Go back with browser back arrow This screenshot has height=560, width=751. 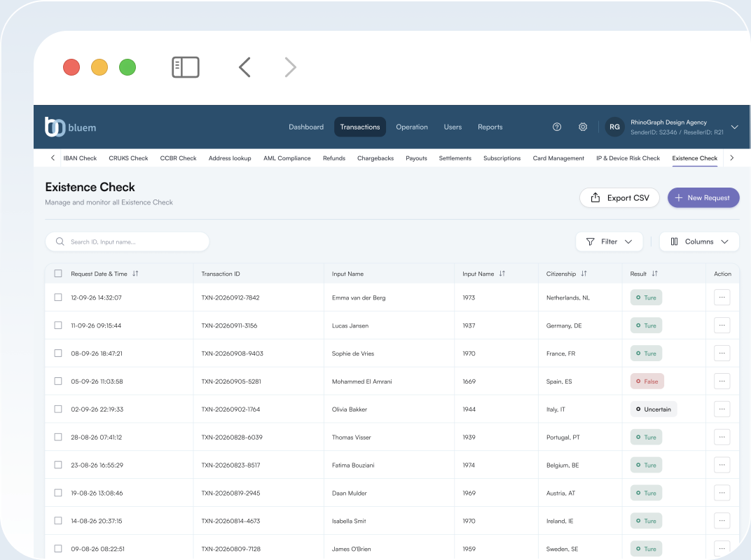click(244, 67)
